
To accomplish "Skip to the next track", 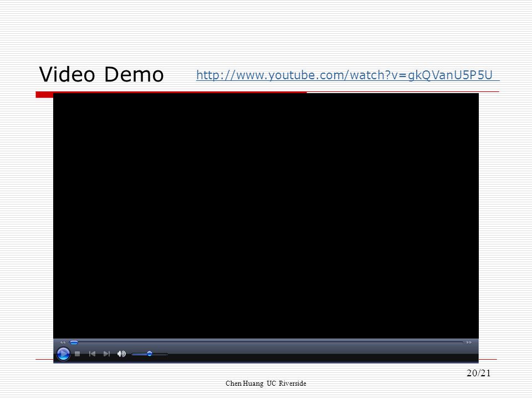I will point(106,354).
